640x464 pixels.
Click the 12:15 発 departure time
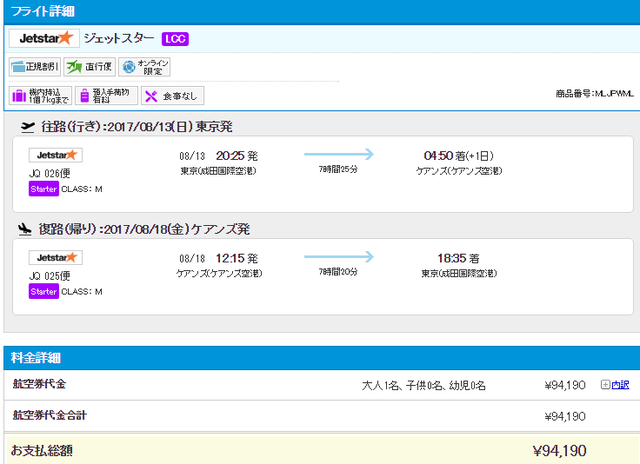(237, 258)
